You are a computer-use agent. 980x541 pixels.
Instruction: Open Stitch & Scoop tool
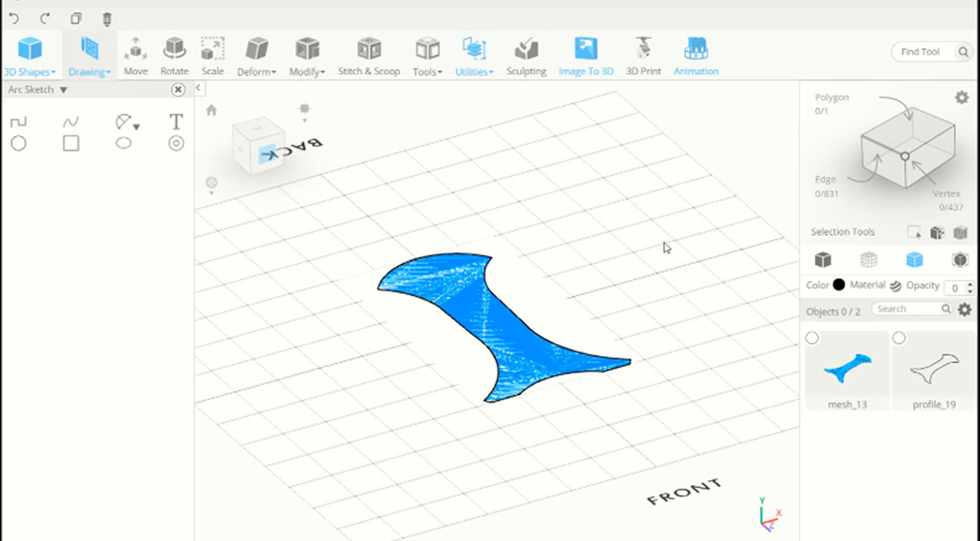pyautogui.click(x=368, y=57)
